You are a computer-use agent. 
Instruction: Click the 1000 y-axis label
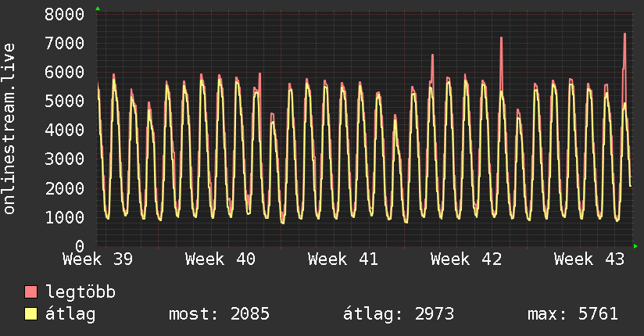point(65,217)
